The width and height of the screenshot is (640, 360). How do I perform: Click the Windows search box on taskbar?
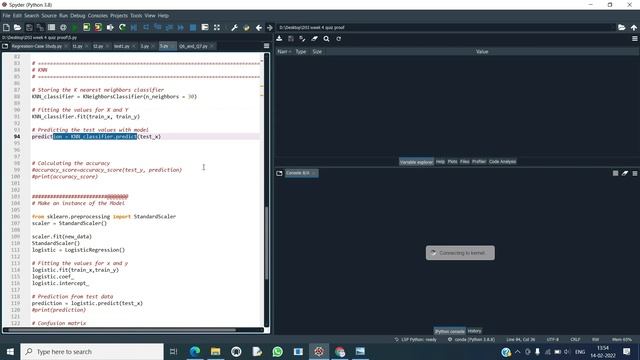click(x=92, y=351)
